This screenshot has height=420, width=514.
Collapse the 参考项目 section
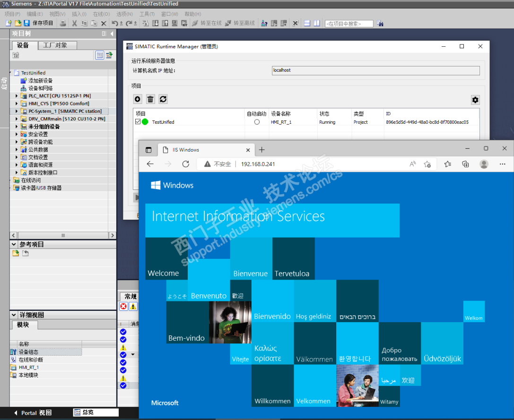tap(14, 244)
